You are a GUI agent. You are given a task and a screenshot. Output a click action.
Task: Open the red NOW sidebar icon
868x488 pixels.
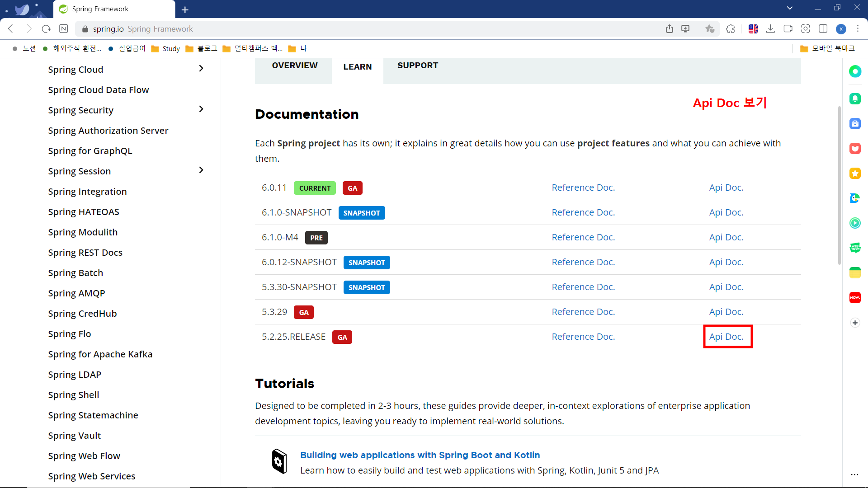(855, 297)
